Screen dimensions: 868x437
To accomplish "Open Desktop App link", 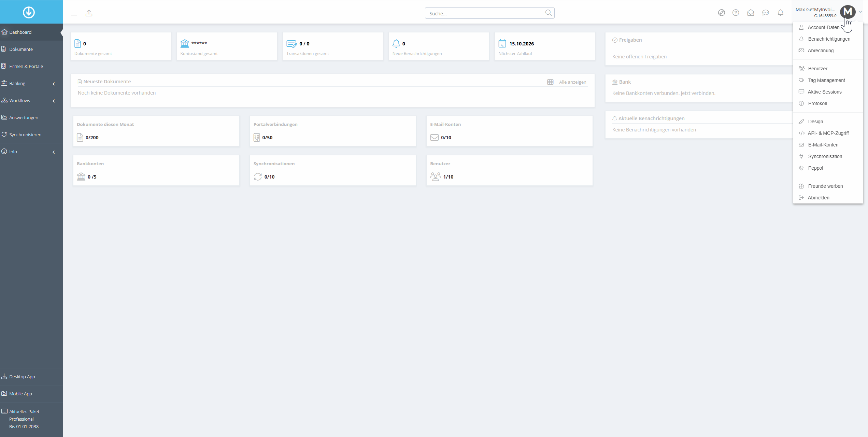I will coord(31,377).
